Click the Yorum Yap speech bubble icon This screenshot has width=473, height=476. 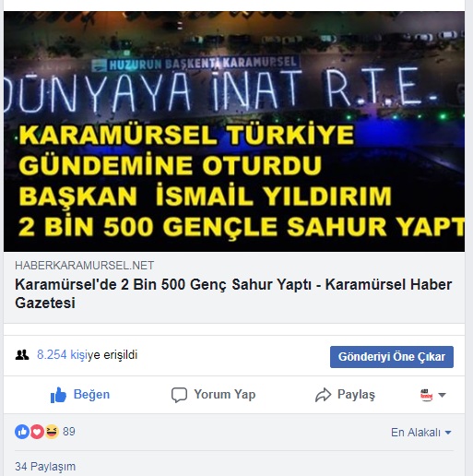coord(179,395)
